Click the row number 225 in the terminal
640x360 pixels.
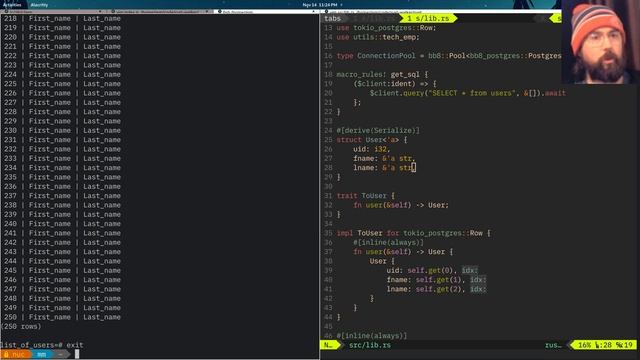[10, 84]
